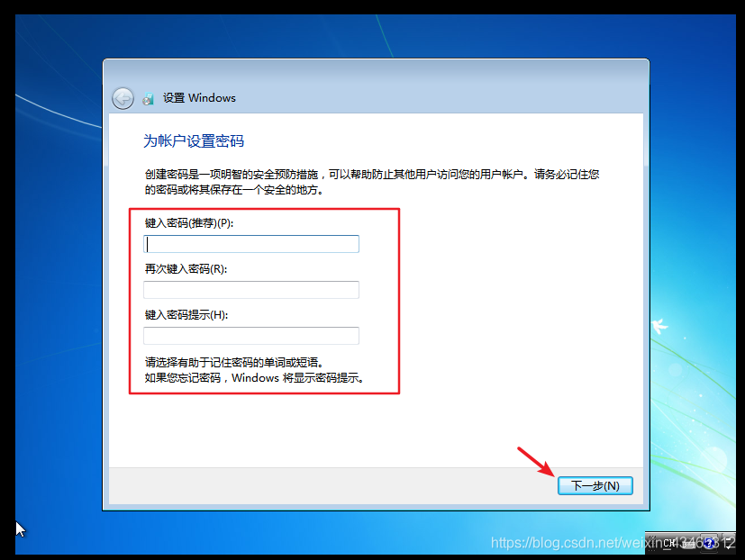Viewport: 745px width, 560px height.
Task: Click the 请选择有助于记住密码的单词或短语 text
Action: coord(233,362)
